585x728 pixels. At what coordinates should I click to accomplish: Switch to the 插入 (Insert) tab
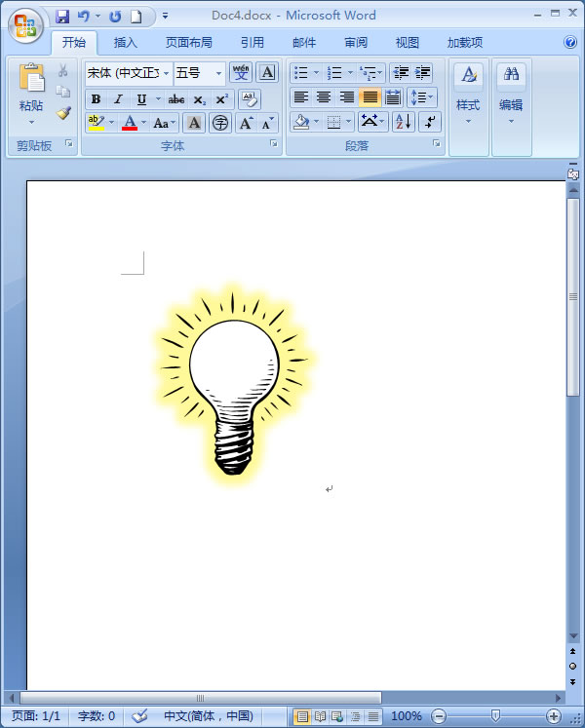click(125, 43)
